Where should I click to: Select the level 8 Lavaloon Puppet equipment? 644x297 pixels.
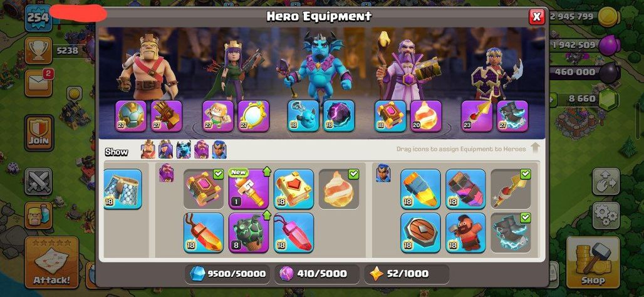[249, 233]
